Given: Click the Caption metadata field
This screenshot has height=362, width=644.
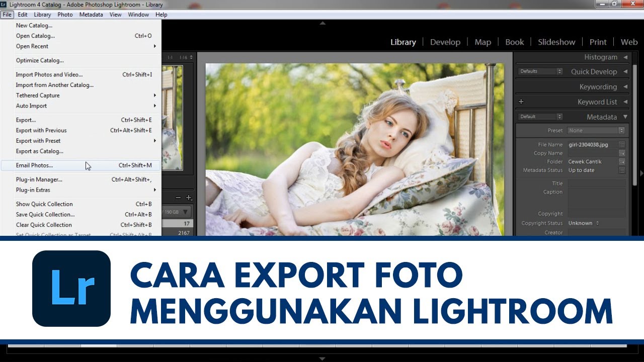Looking at the screenshot, I should (596, 198).
